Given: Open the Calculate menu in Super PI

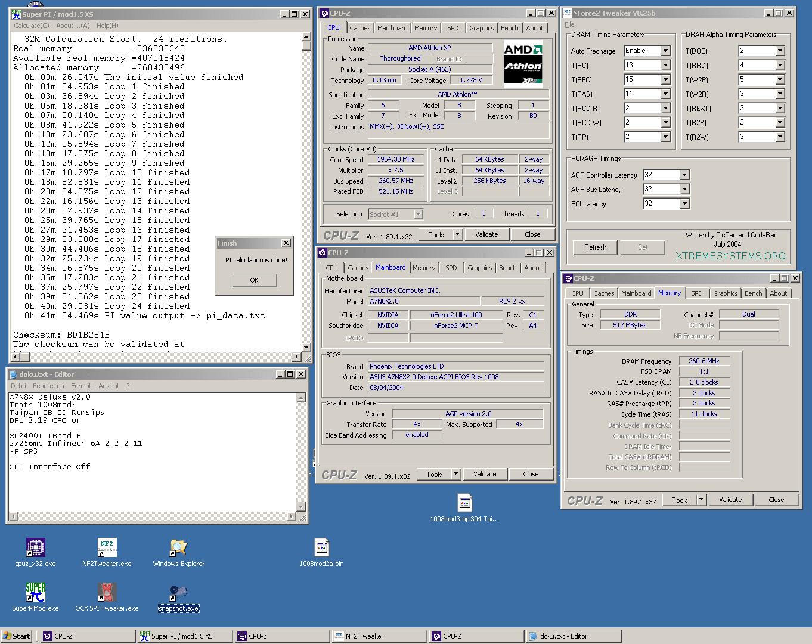Looking at the screenshot, I should click(x=32, y=26).
